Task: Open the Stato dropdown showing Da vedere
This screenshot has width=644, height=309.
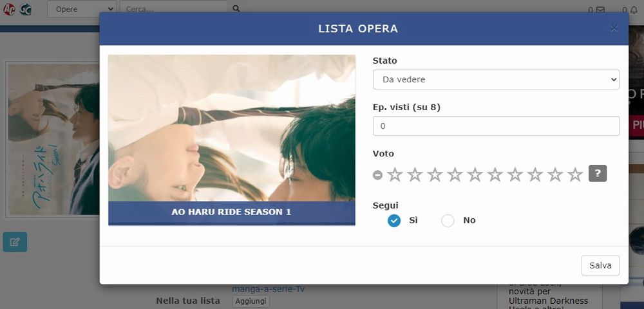Action: [496, 79]
